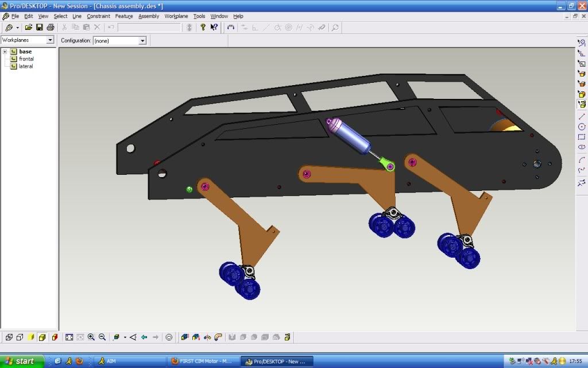Open the Workplanes browser dropdown
The image size is (588, 368).
50,40
